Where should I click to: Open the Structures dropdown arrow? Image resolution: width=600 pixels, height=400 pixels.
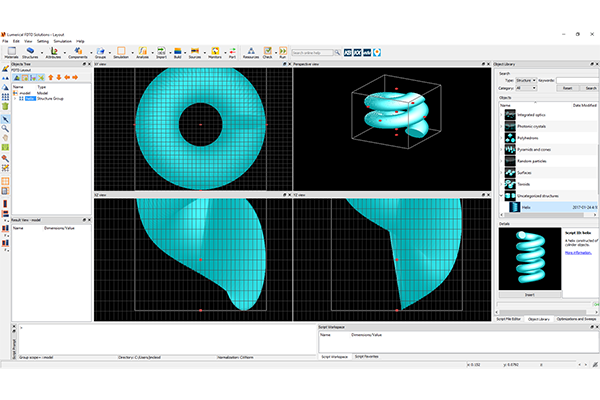click(x=42, y=52)
